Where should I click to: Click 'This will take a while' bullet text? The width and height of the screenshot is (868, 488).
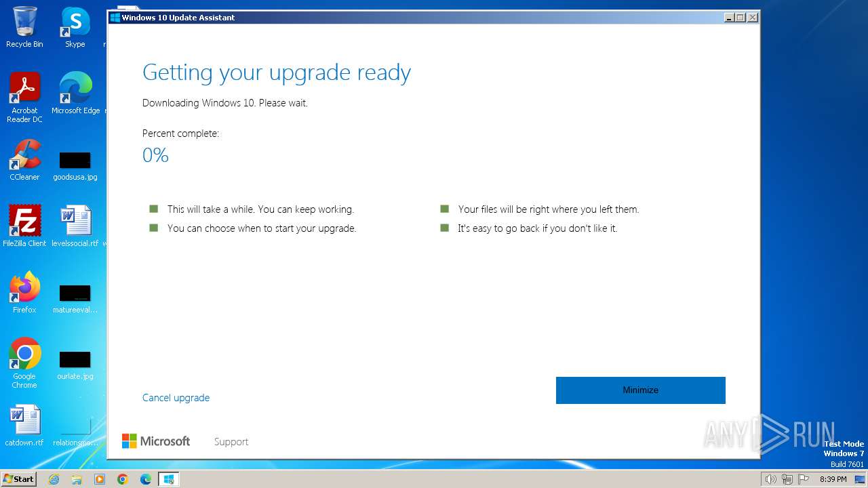click(260, 209)
